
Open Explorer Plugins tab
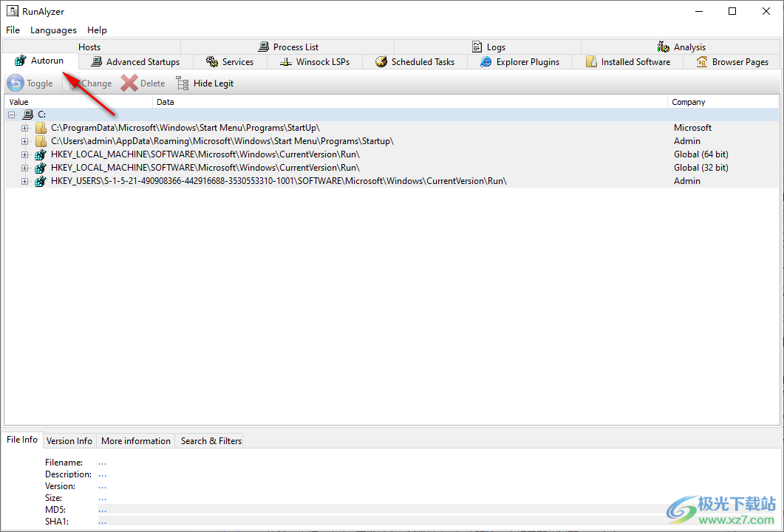(519, 62)
